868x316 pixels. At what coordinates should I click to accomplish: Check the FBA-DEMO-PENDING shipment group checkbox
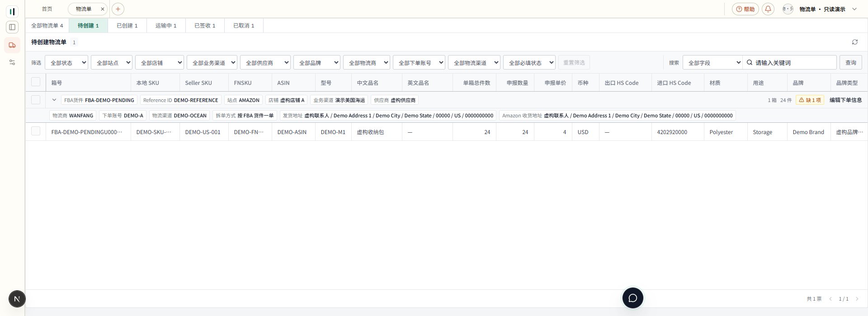tap(36, 100)
